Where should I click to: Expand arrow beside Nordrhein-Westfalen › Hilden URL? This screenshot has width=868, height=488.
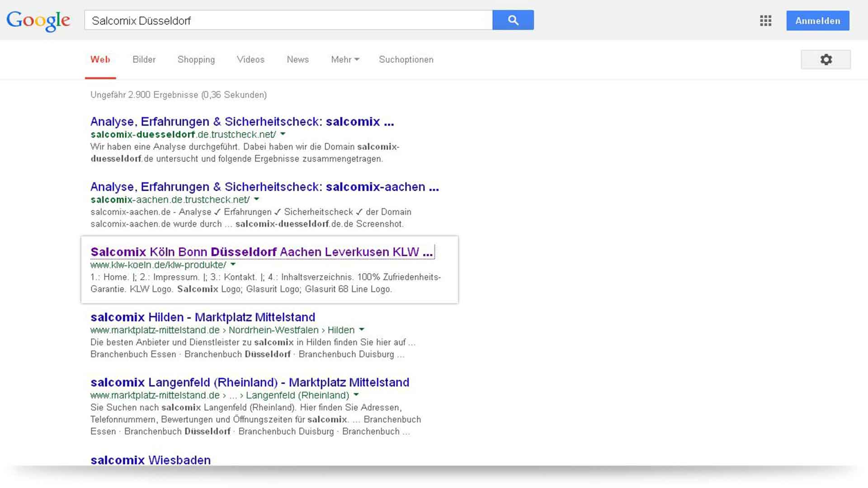[x=362, y=329]
